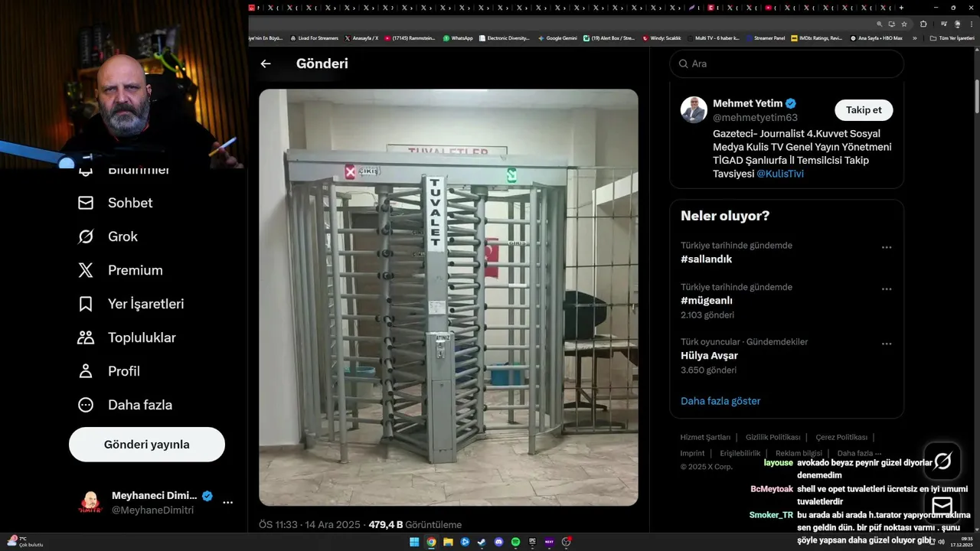Open Streamer Panel bookmark

pyautogui.click(x=765, y=38)
